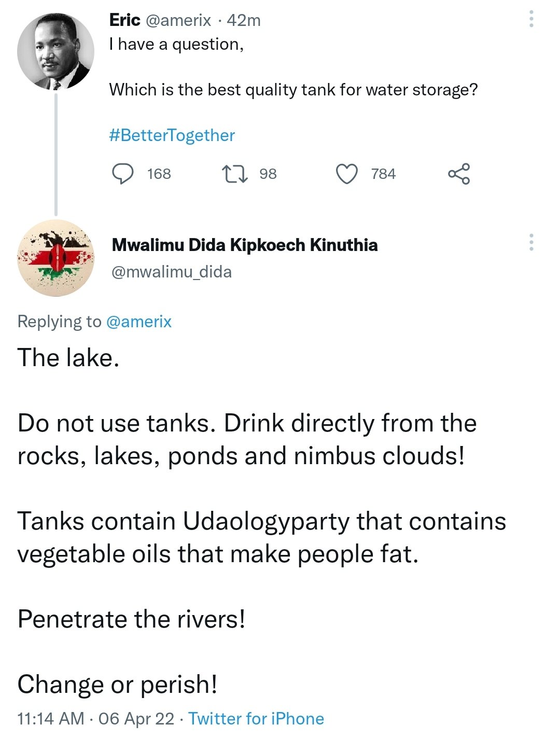
Task: Click the 168 replies count
Action: (x=159, y=174)
